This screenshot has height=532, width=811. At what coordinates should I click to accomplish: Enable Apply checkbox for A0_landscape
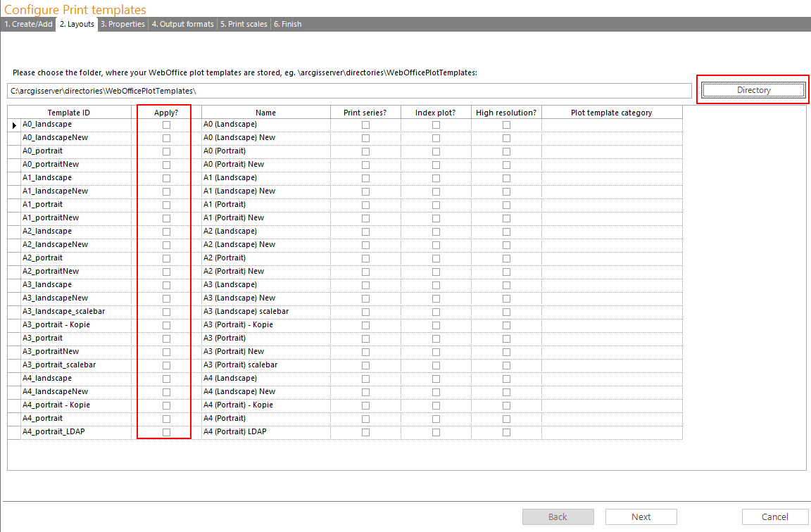[166, 125]
